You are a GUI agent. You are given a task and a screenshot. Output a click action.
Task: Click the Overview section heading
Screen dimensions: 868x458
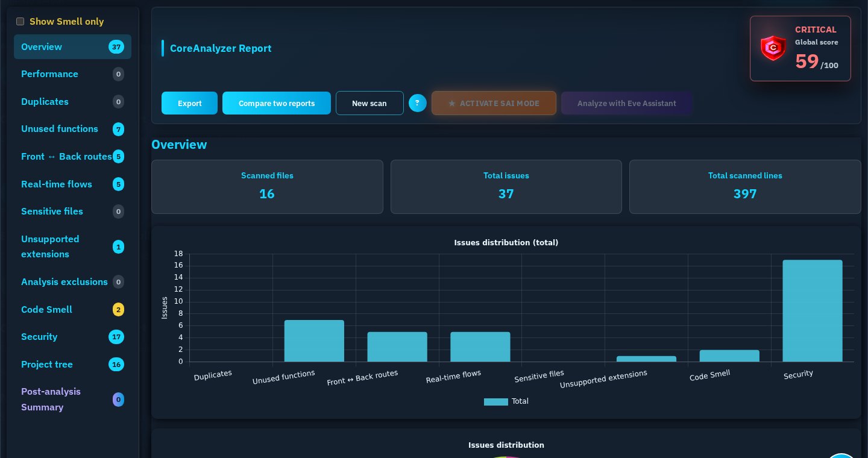click(x=179, y=145)
